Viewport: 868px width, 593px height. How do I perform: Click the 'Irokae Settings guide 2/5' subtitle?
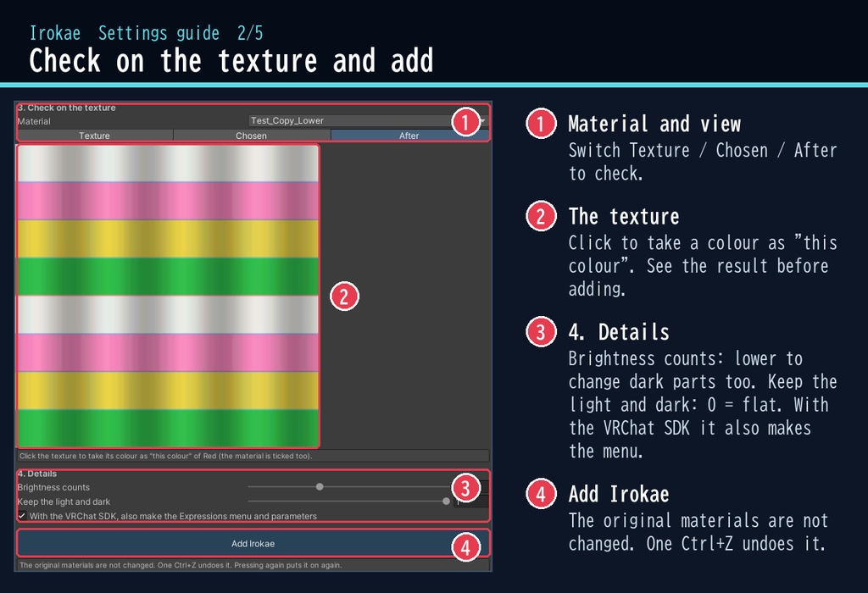146,33
